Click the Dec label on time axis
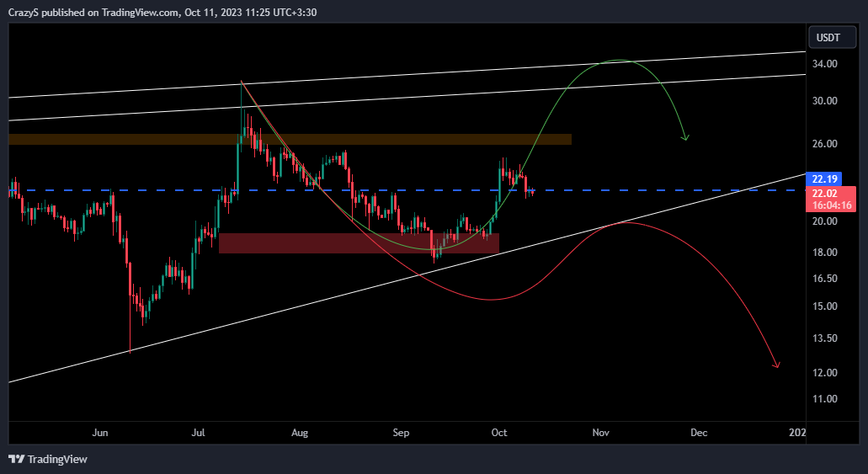Image resolution: width=868 pixels, height=474 pixels. pyautogui.click(x=699, y=433)
